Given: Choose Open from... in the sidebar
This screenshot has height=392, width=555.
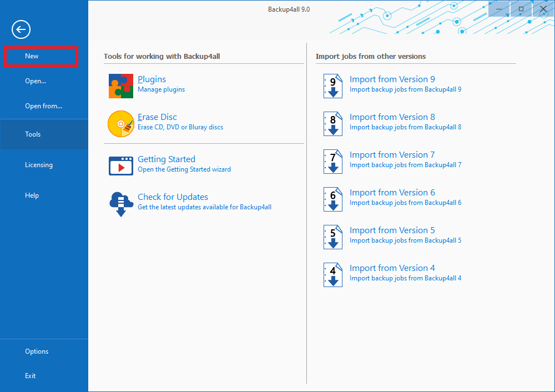Looking at the screenshot, I should click(44, 106).
